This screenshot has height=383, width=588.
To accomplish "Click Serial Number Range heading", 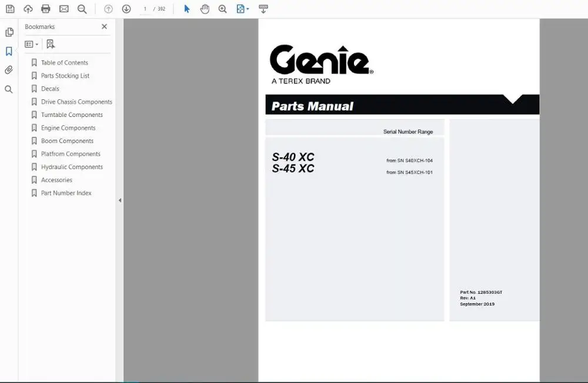I will pos(408,132).
